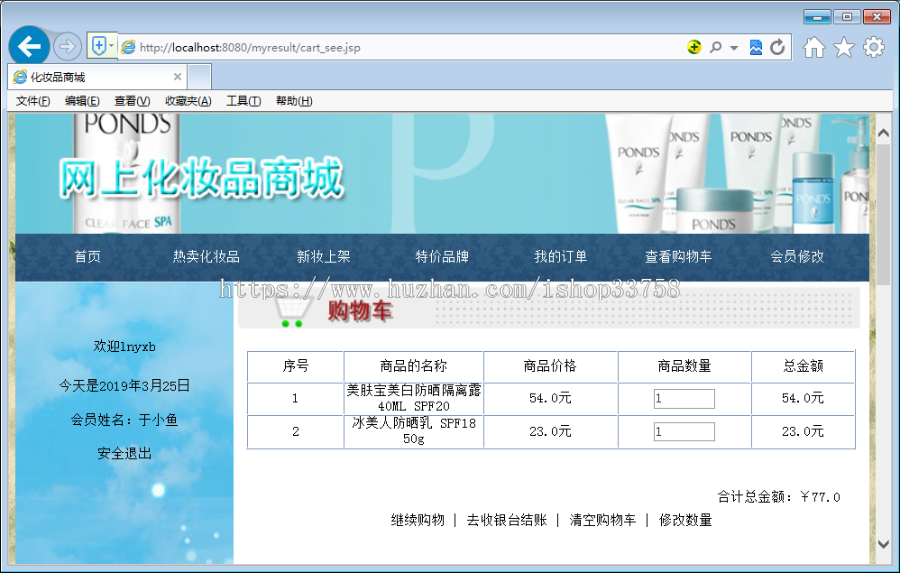Click the 网上化妆品商城 banner title
Screen dimensions: 900x573
point(201,179)
